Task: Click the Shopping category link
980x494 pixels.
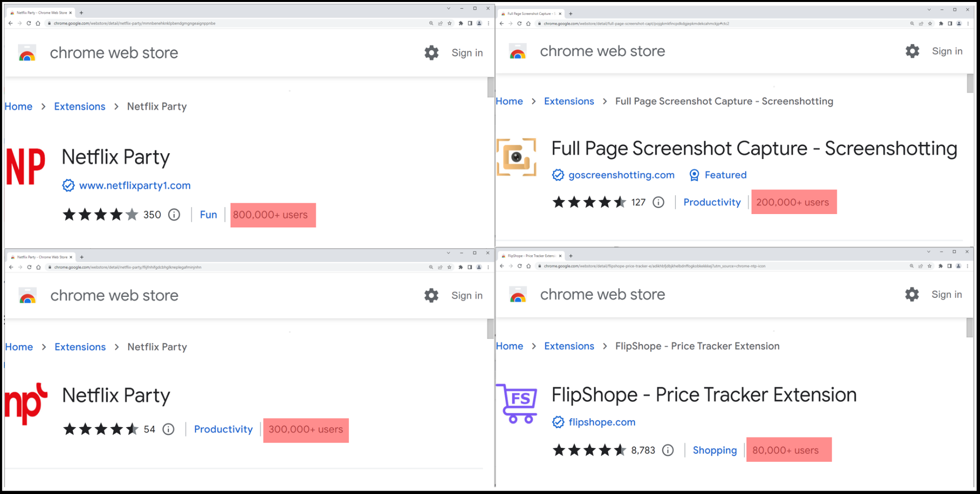Action: click(x=714, y=450)
